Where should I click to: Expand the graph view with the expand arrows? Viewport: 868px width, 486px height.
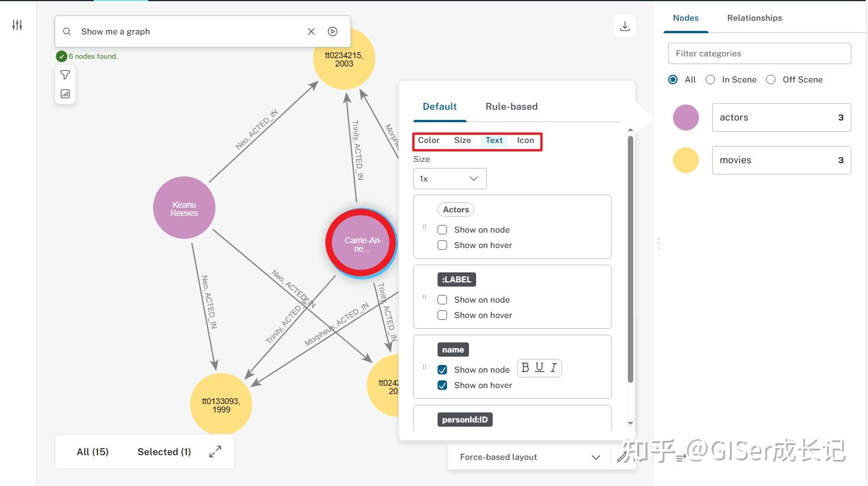pyautogui.click(x=215, y=451)
